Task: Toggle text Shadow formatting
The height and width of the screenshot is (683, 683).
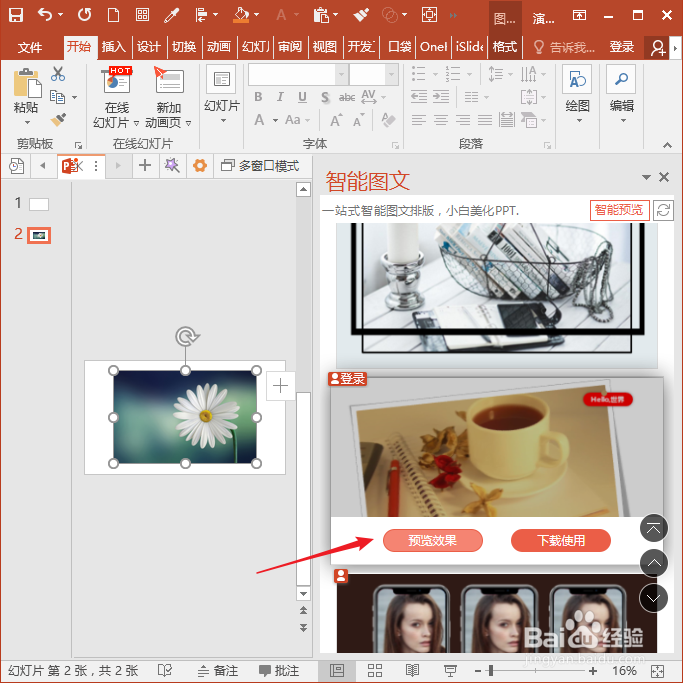Action: click(x=325, y=97)
